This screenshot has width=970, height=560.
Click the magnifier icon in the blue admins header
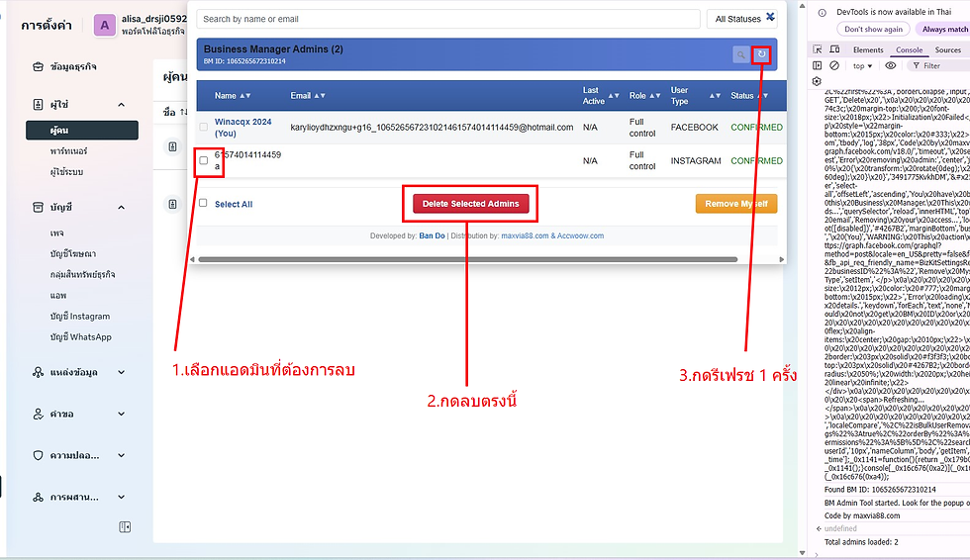(x=740, y=54)
